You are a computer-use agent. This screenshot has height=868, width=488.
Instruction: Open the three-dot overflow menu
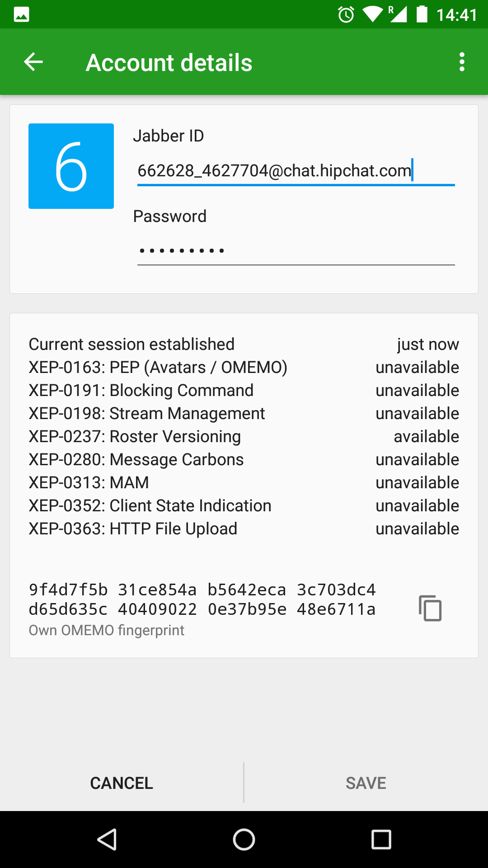461,62
